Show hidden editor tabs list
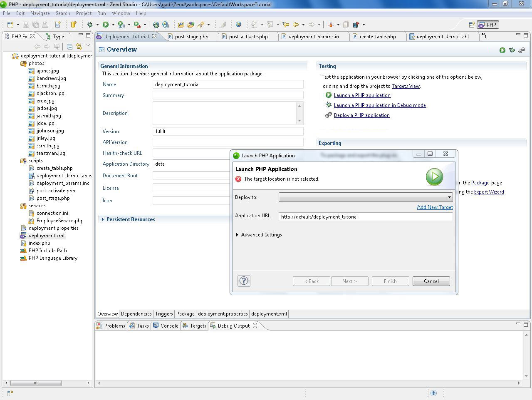Screen dimensions: 532x400 [484, 36]
